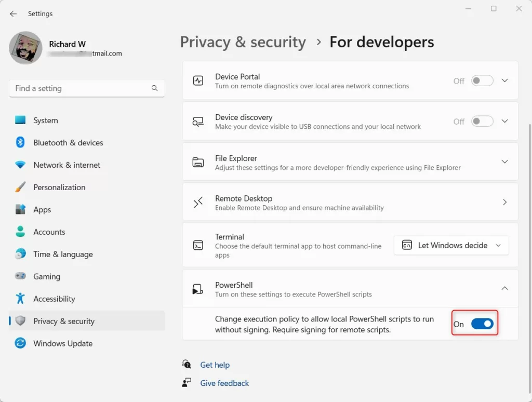Select Personalization in sidebar
Image resolution: width=532 pixels, height=402 pixels.
pyautogui.click(x=87, y=187)
